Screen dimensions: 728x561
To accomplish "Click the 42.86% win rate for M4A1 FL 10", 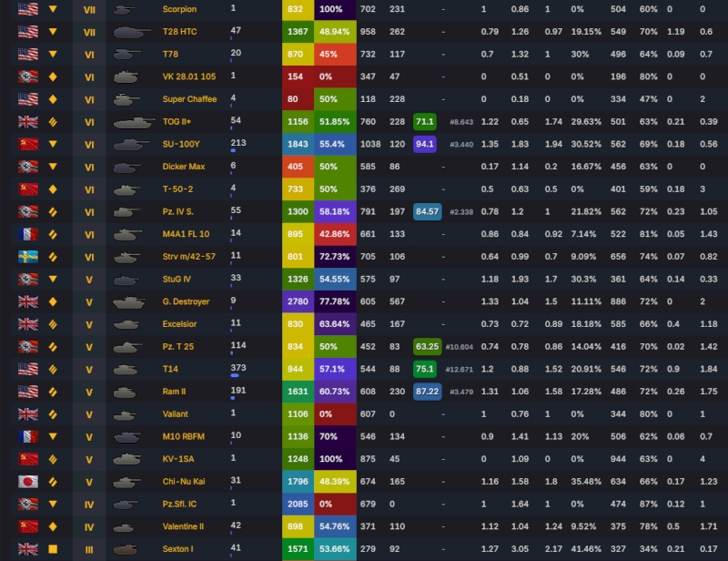I will (335, 234).
